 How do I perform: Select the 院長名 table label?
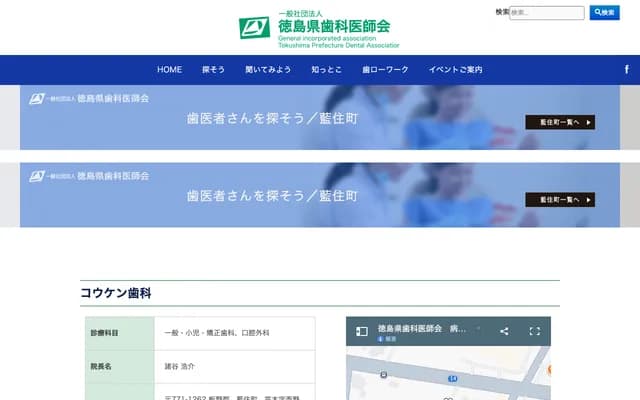(x=101, y=367)
